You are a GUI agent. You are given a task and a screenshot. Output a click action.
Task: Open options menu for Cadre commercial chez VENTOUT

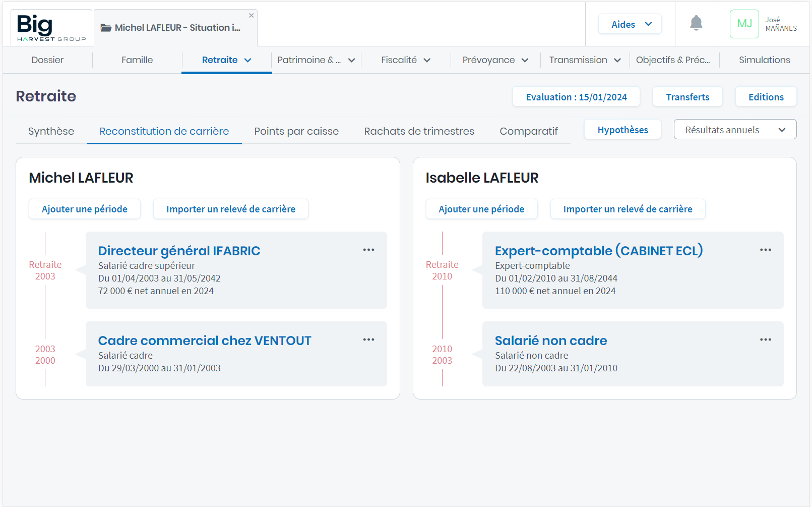click(368, 340)
